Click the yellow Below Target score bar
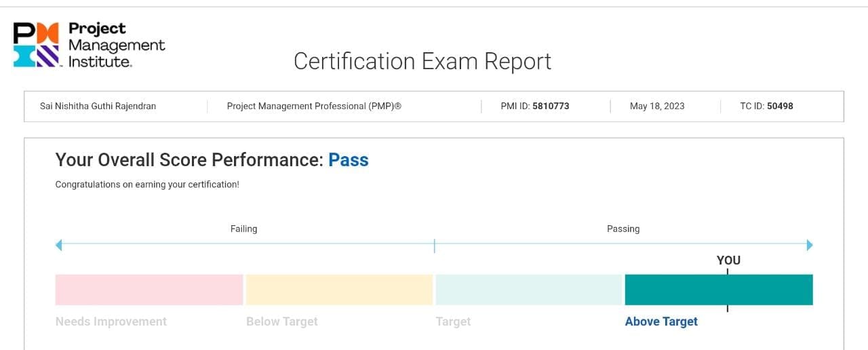Screen dimensions: 868x350 click(339, 290)
